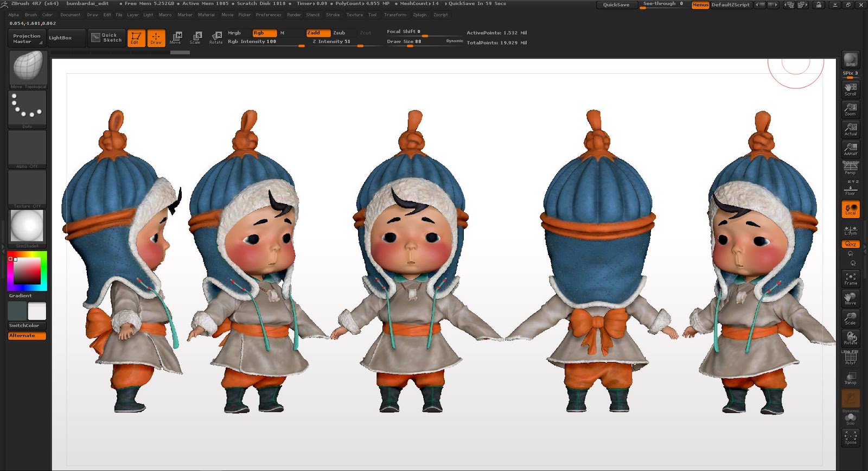Click SwitchColor button
The width and height of the screenshot is (868, 471).
pos(27,326)
